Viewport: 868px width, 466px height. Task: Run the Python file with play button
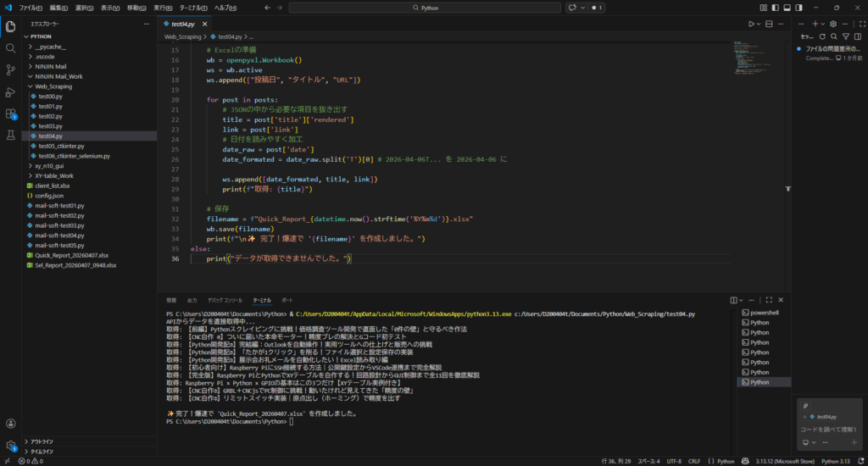coord(751,24)
